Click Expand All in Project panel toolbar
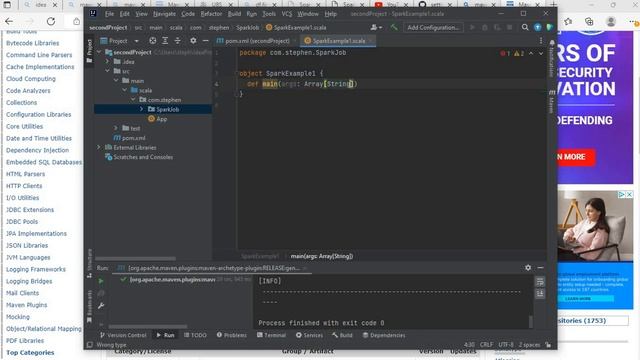 pos(165,41)
